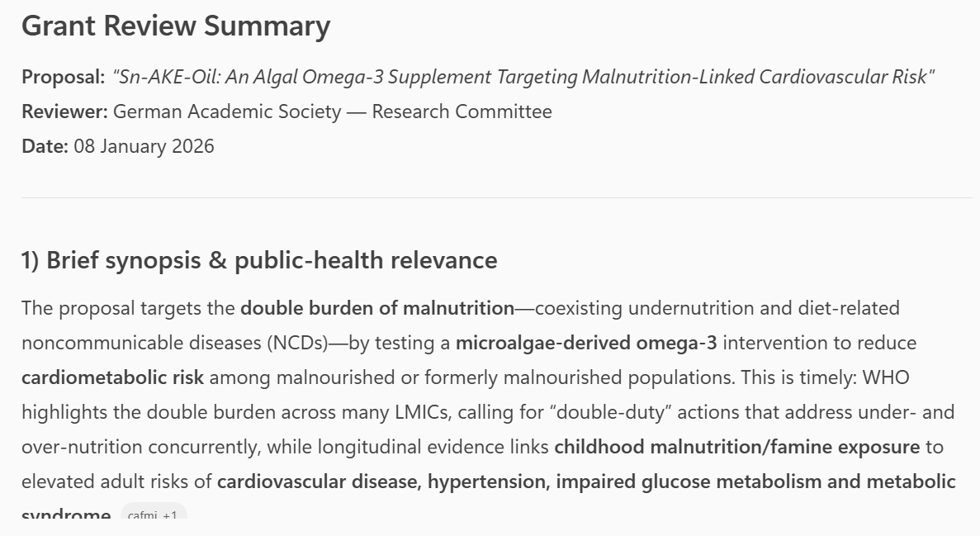Click the "Proposal:" bold label
980x536 pixels.
coord(64,78)
